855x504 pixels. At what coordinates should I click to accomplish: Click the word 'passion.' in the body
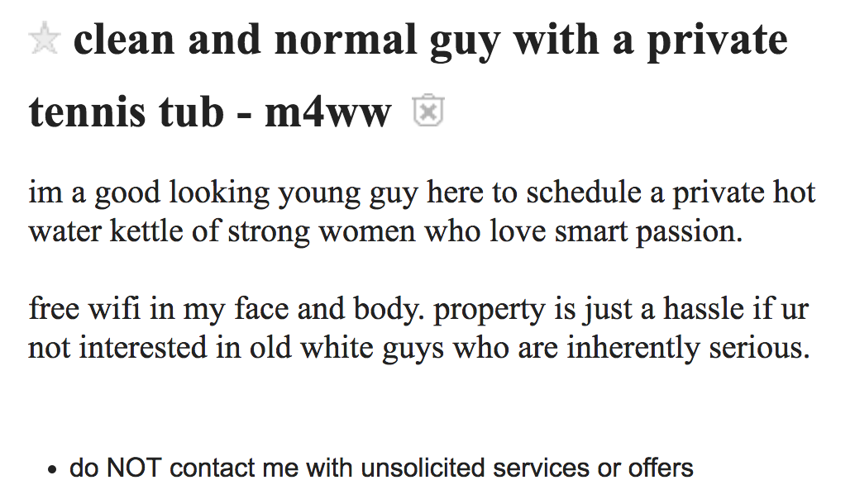tap(686, 231)
